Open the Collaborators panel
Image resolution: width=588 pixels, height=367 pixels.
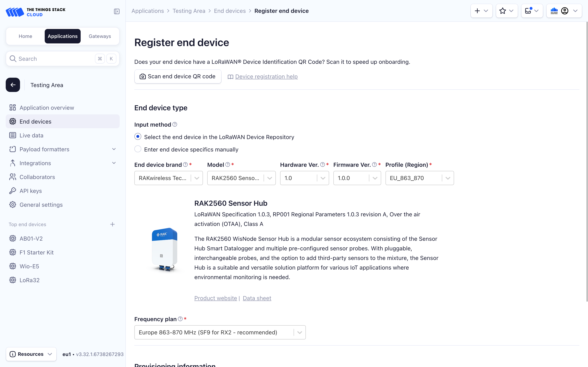[x=37, y=177]
